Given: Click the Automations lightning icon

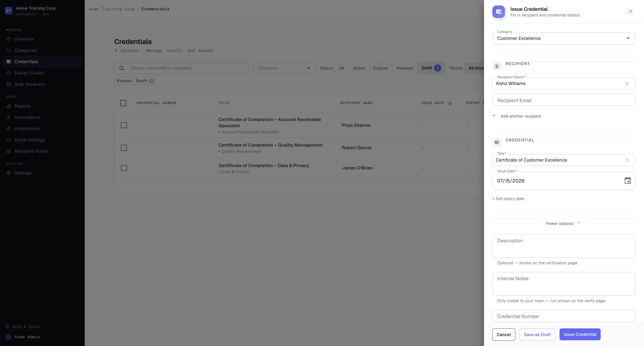Looking at the screenshot, I should 9,117.
